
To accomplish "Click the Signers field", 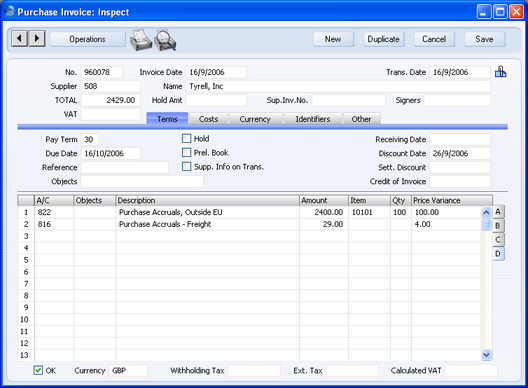I will [457, 100].
